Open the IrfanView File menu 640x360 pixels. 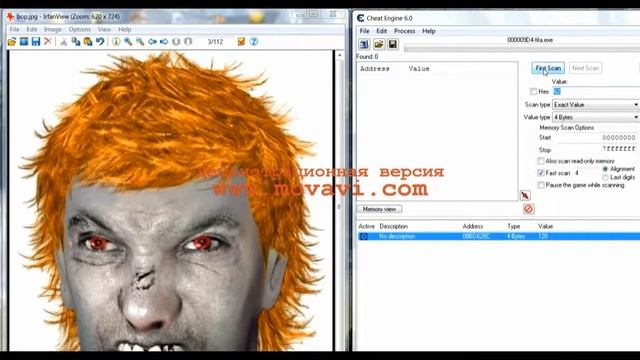click(x=14, y=29)
